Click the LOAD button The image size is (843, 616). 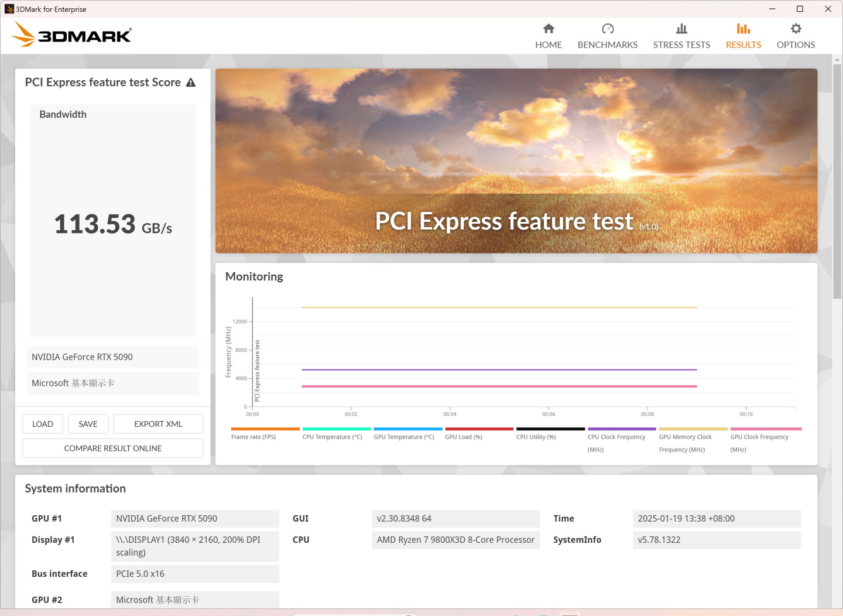tap(43, 424)
